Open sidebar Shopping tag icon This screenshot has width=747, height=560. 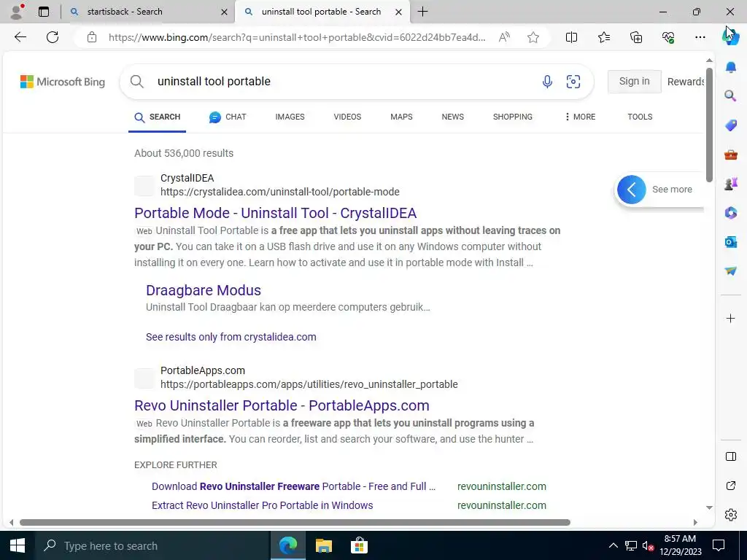click(731, 125)
